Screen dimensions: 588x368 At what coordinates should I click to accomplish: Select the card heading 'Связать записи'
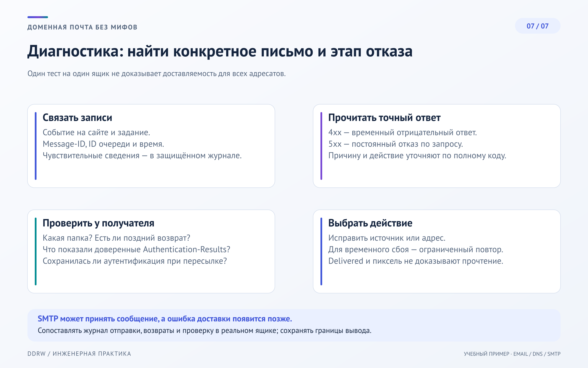(x=77, y=118)
